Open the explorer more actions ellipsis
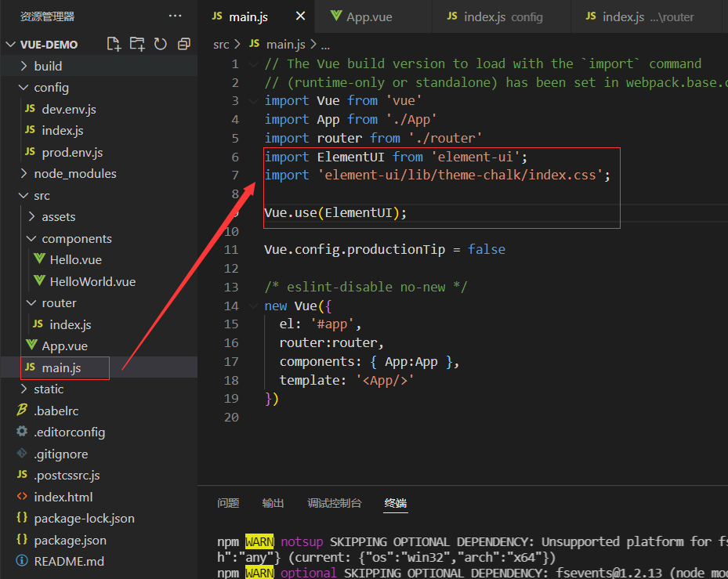The width and height of the screenshot is (728, 579). click(x=176, y=16)
